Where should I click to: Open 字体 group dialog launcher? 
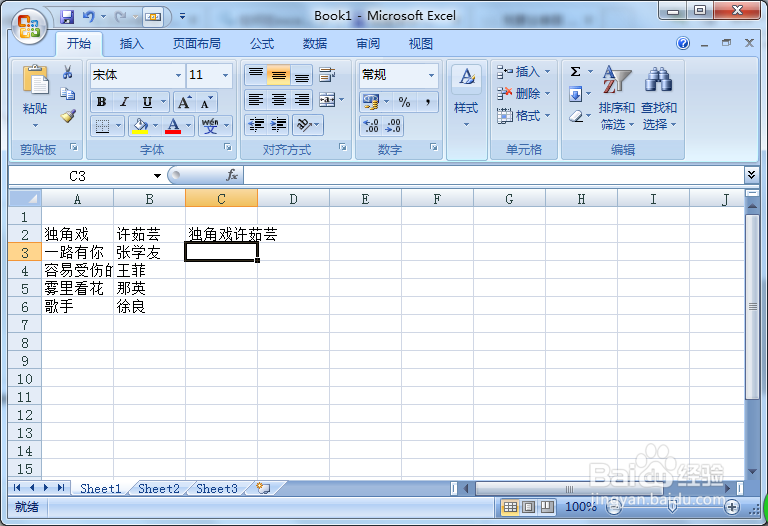click(x=228, y=147)
